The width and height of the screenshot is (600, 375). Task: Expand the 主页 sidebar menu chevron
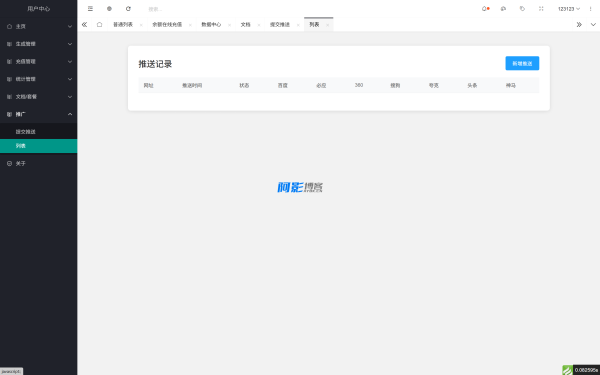coord(70,26)
